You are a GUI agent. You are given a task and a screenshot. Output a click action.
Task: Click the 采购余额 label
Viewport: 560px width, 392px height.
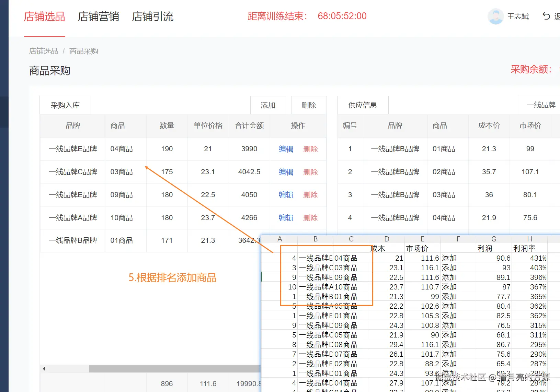pyautogui.click(x=531, y=69)
